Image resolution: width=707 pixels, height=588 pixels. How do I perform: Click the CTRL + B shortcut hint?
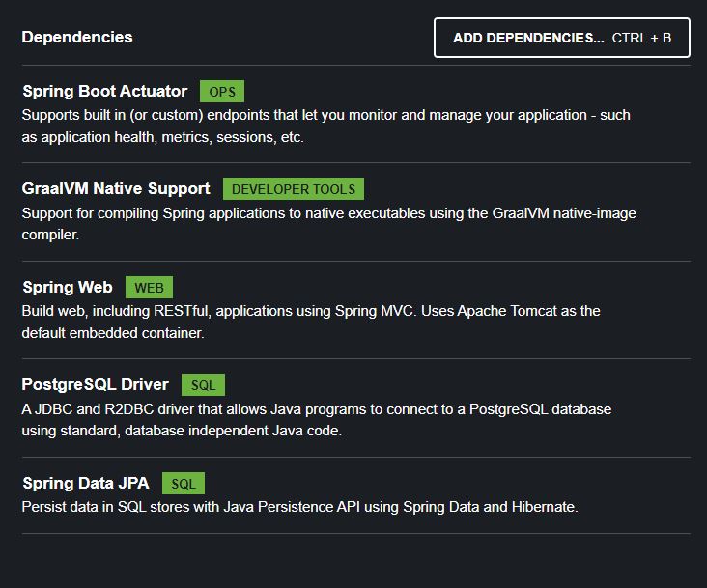(641, 38)
